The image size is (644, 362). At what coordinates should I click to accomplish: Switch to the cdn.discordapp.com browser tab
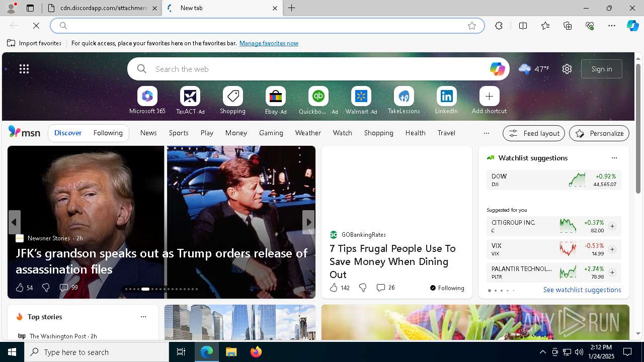103,8
